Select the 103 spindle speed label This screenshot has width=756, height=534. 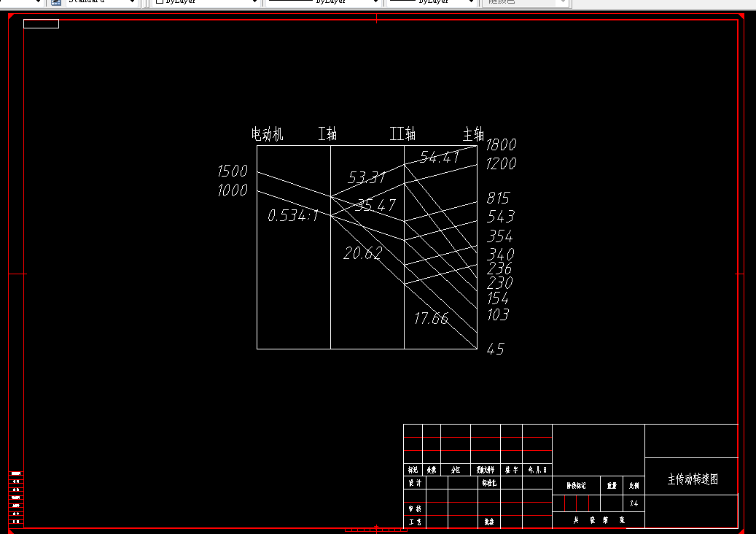(x=498, y=314)
